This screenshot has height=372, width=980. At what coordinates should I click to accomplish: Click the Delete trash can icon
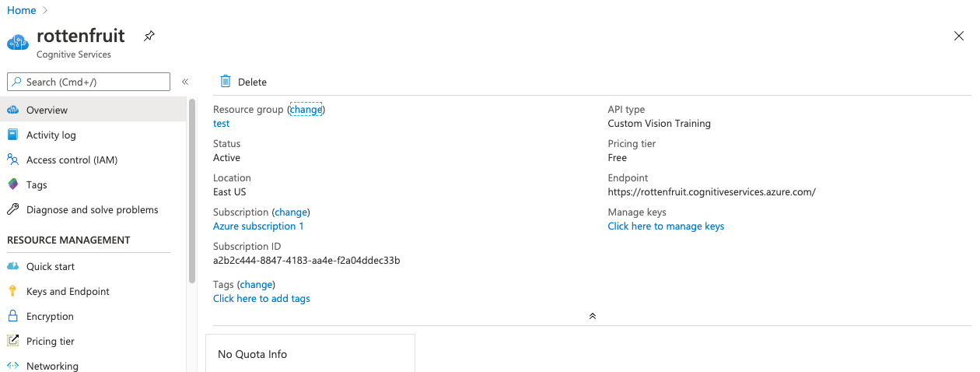click(x=226, y=81)
